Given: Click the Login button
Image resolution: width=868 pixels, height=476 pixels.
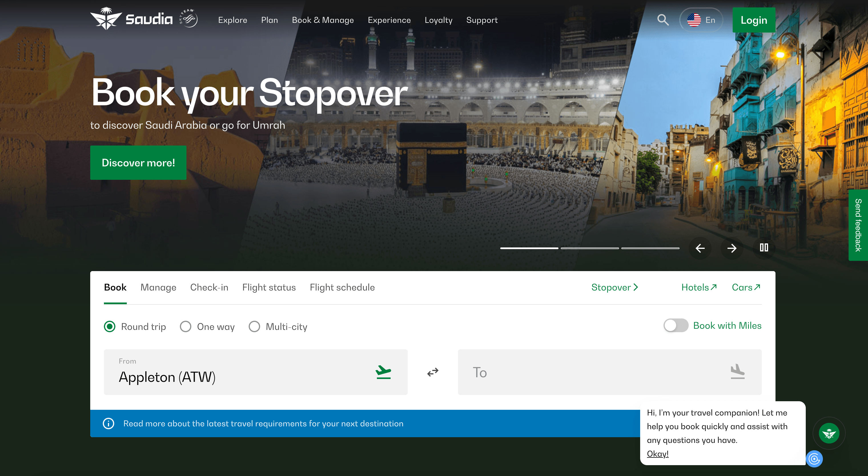Looking at the screenshot, I should click(754, 20).
